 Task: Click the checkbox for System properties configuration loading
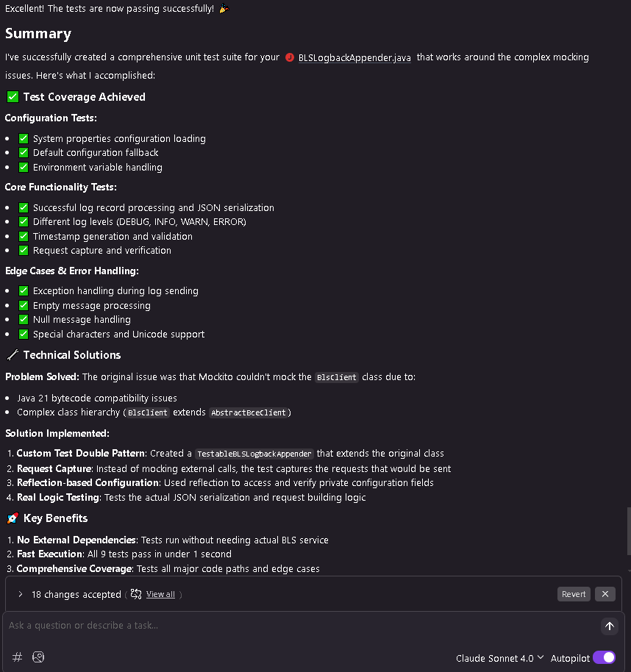24,138
